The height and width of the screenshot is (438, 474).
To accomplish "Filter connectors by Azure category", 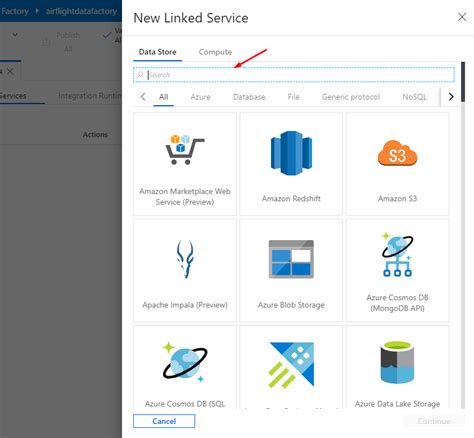I will point(200,97).
